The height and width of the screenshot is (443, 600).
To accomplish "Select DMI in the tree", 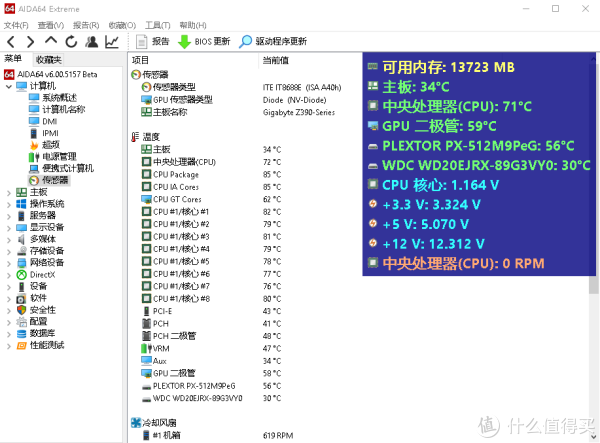I will point(50,121).
